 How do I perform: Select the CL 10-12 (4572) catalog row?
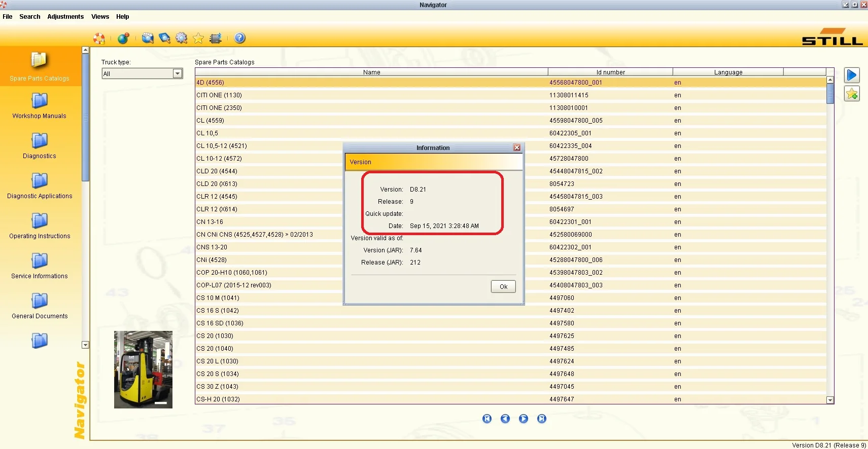coord(510,159)
